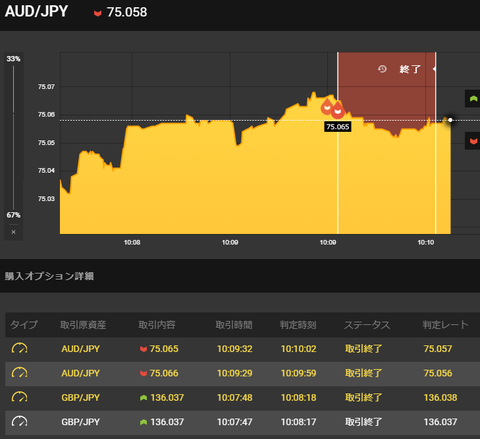480x439 pixels.
Task: Click the 判定時刻 column header
Action: (x=298, y=325)
